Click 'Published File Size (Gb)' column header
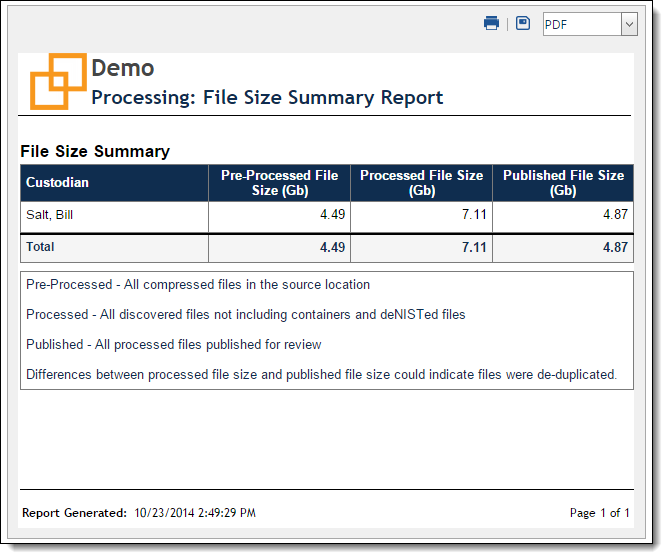The height and width of the screenshot is (559, 668). click(x=563, y=183)
